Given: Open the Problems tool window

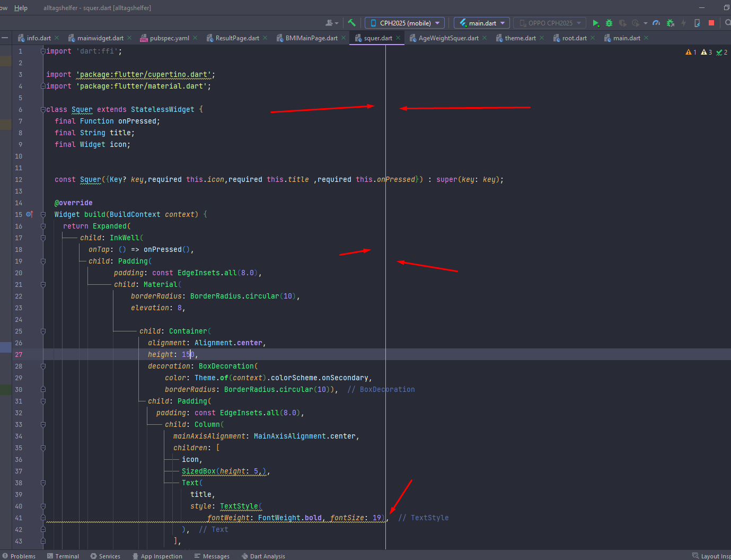Looking at the screenshot, I should click(x=19, y=556).
